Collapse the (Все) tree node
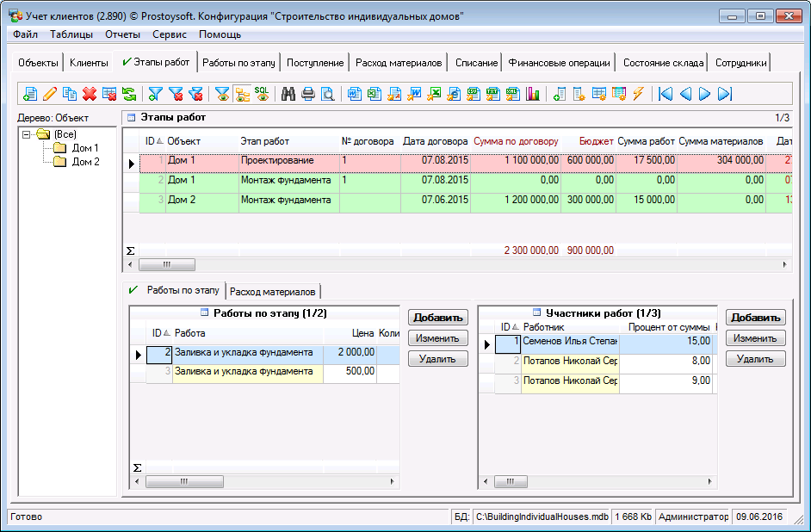This screenshot has width=811, height=532. [28, 134]
